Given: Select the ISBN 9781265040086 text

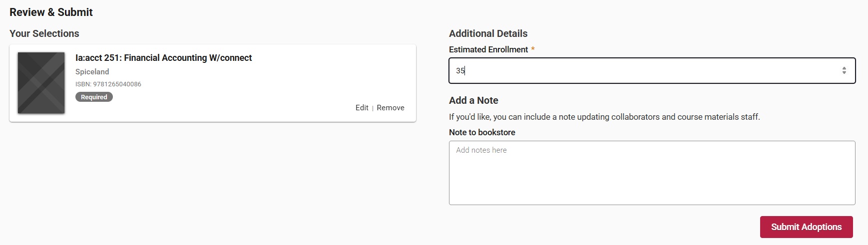Looking at the screenshot, I should coord(108,84).
